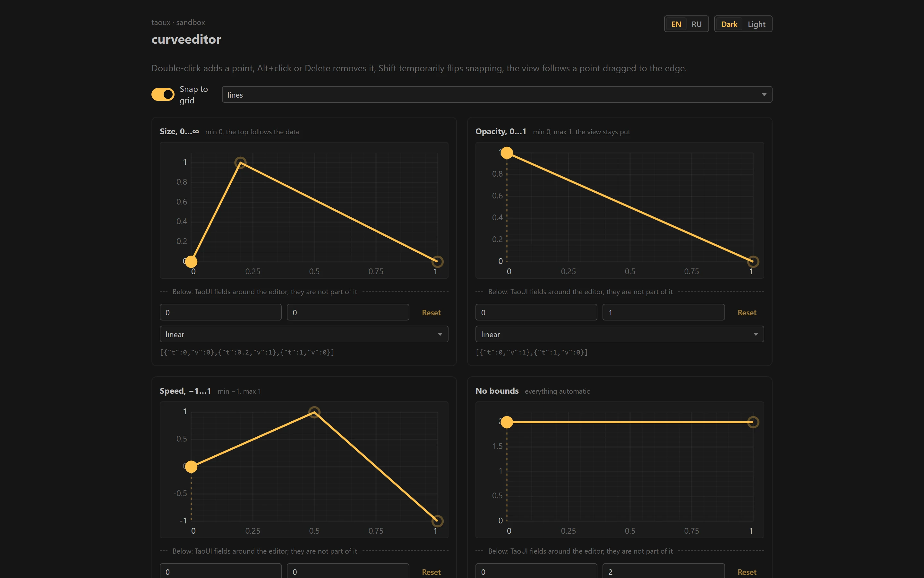Focus the second input field in Size panel
Screen dimensions: 924x578
click(348, 312)
